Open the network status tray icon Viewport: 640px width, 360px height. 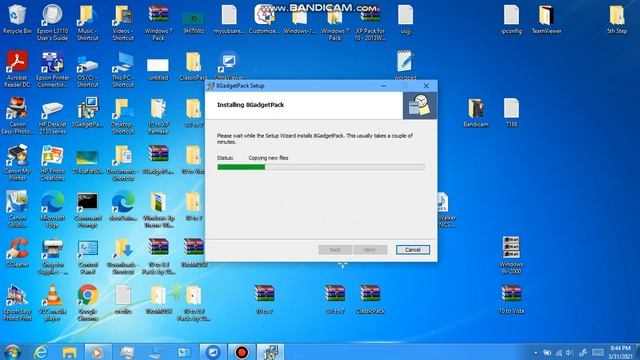click(x=559, y=353)
